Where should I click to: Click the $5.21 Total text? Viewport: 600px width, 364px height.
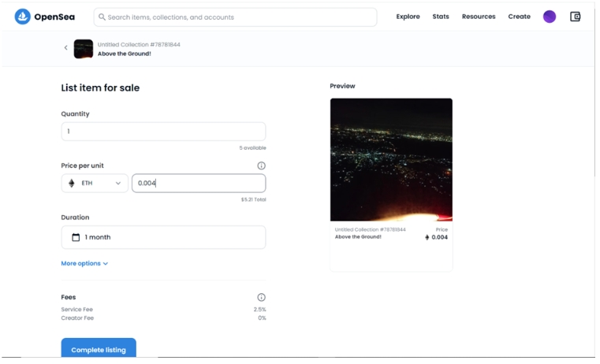click(x=253, y=199)
